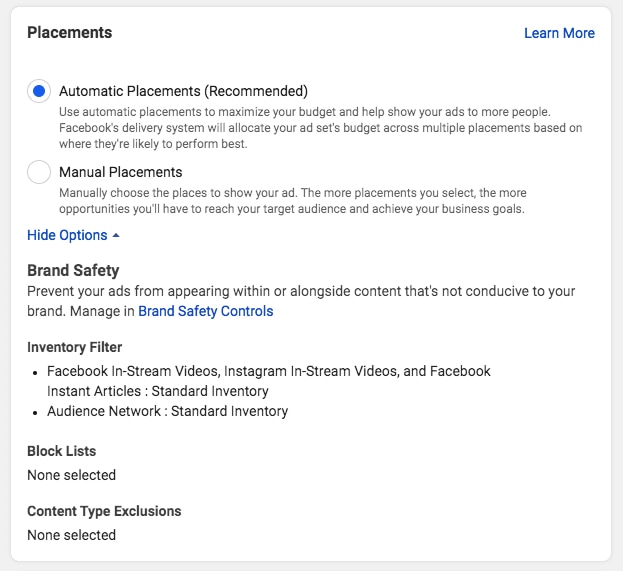623x571 pixels.
Task: Click the Block Lists heading
Action: pyautogui.click(x=61, y=451)
